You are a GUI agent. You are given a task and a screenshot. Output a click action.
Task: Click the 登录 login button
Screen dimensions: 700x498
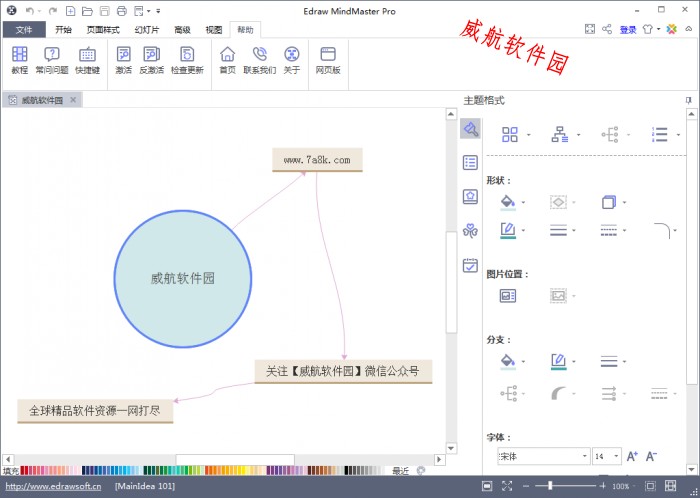tap(628, 30)
